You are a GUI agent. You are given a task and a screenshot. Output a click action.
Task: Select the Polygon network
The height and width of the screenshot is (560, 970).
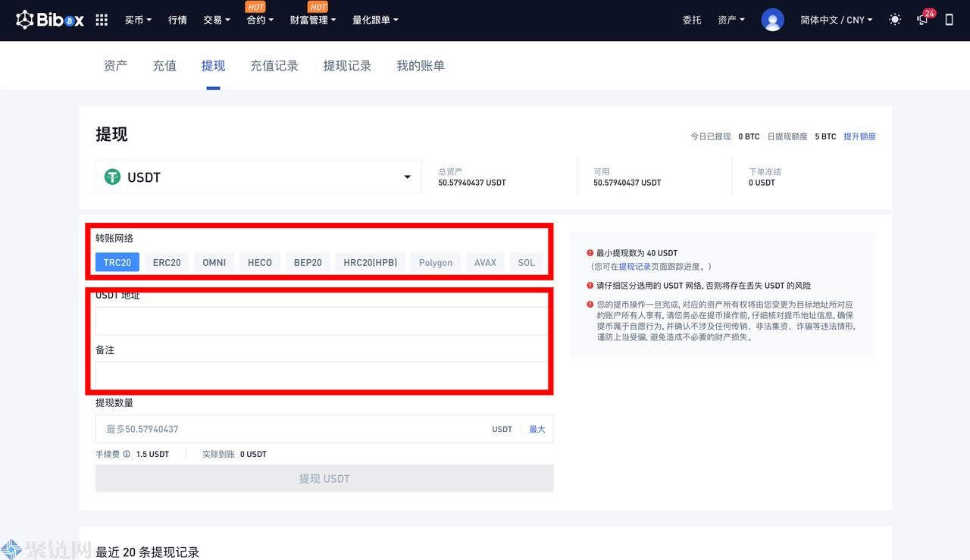coord(436,262)
